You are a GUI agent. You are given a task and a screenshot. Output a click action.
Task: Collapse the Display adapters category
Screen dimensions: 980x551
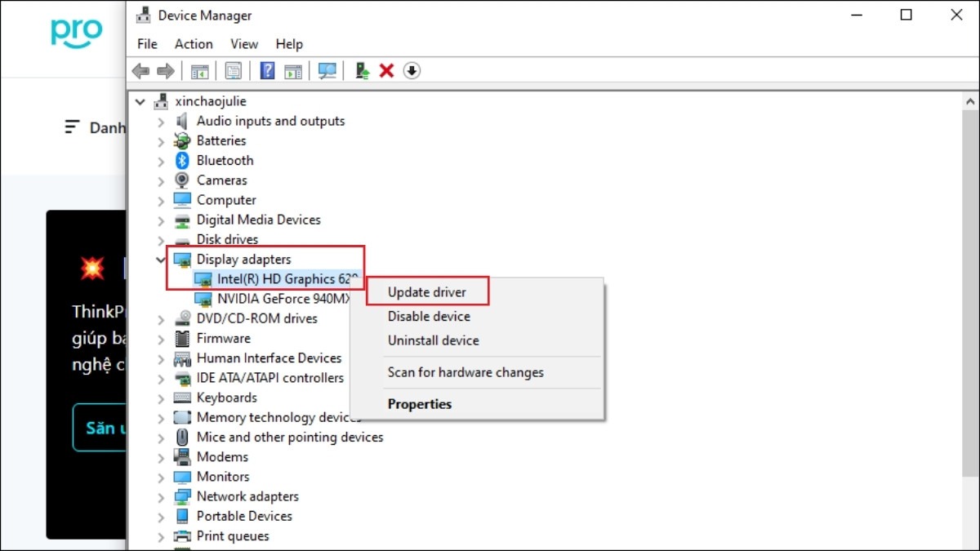click(x=161, y=260)
